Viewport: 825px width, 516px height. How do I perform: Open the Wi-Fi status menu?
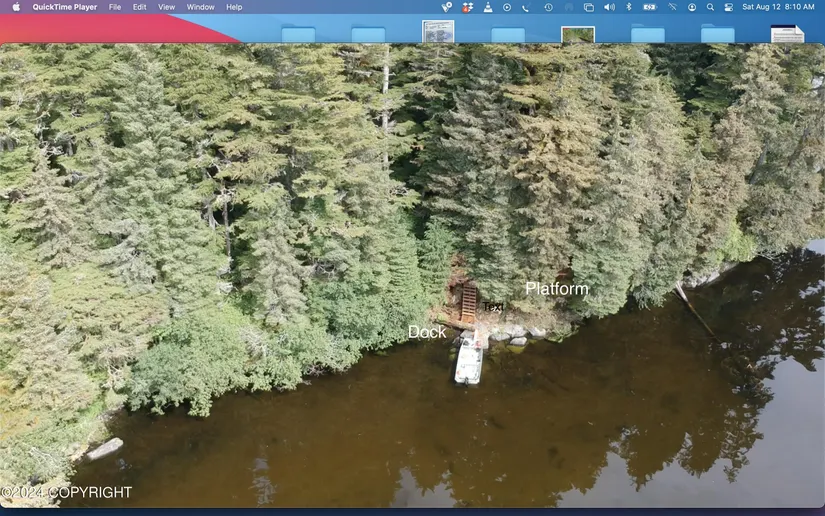pyautogui.click(x=672, y=7)
